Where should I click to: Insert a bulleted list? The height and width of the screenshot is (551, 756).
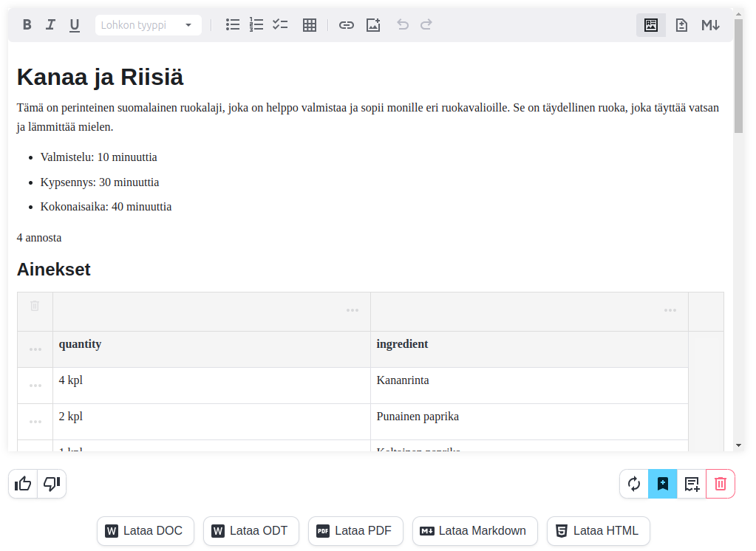pyautogui.click(x=233, y=24)
